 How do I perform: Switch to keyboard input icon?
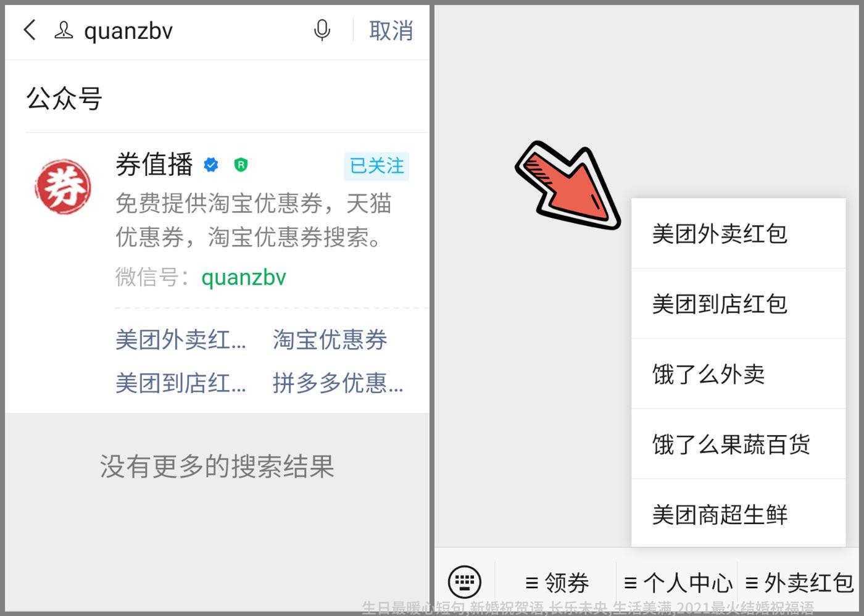pos(464,581)
